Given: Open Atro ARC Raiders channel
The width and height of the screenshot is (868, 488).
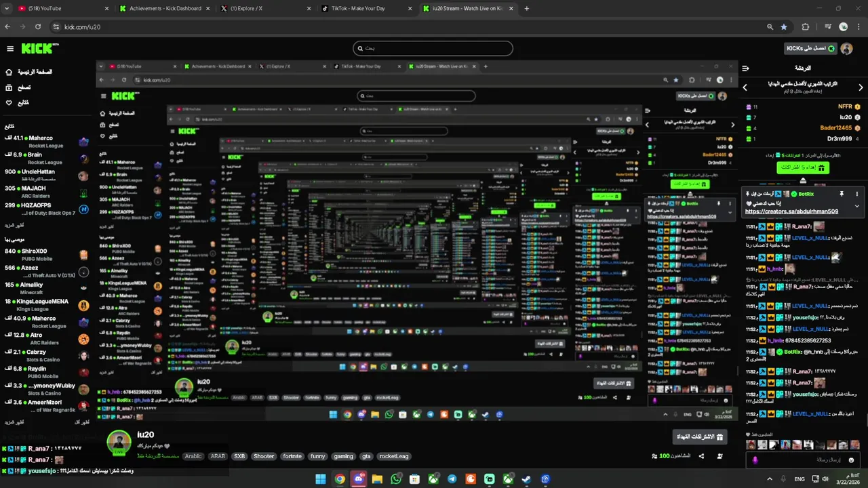Looking at the screenshot, I should coord(46,338).
